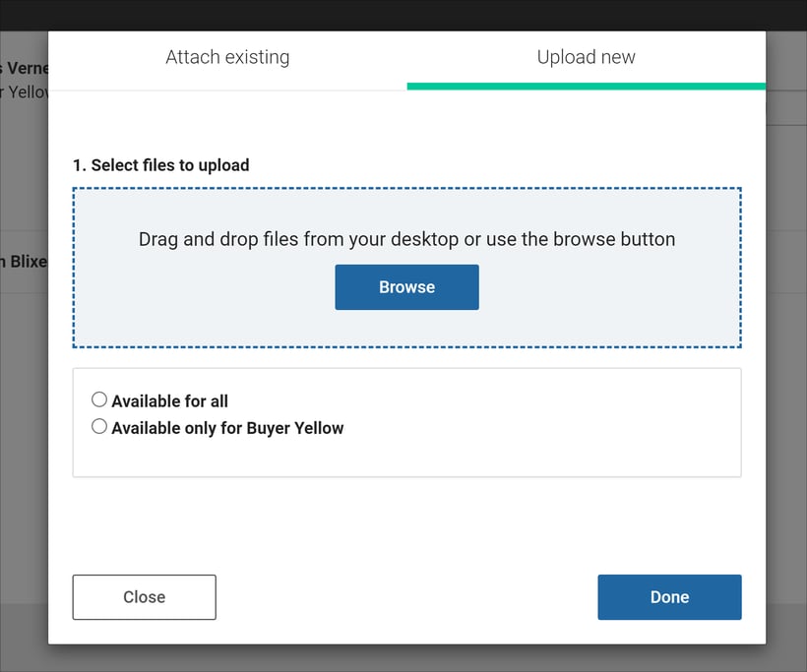Screen dimensions: 807x672
Task: Click the Verne text behind the dialog
Action: pyautogui.click(x=22, y=68)
